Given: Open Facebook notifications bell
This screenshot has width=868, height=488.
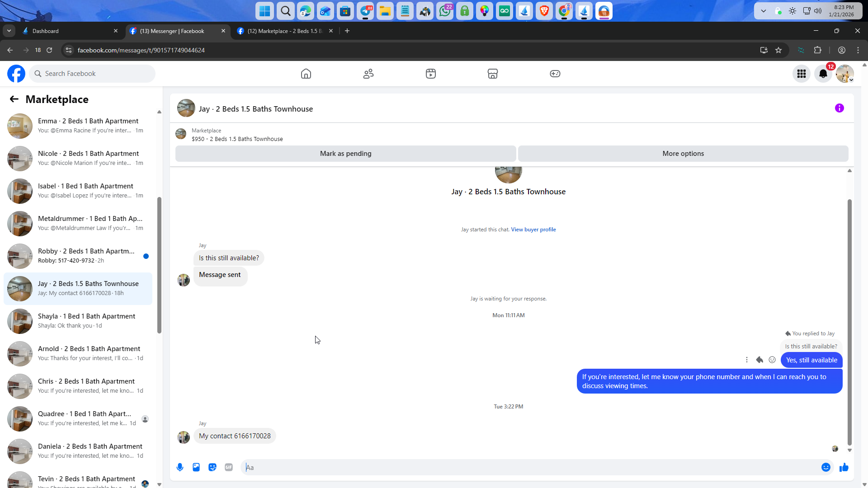Looking at the screenshot, I should (823, 74).
